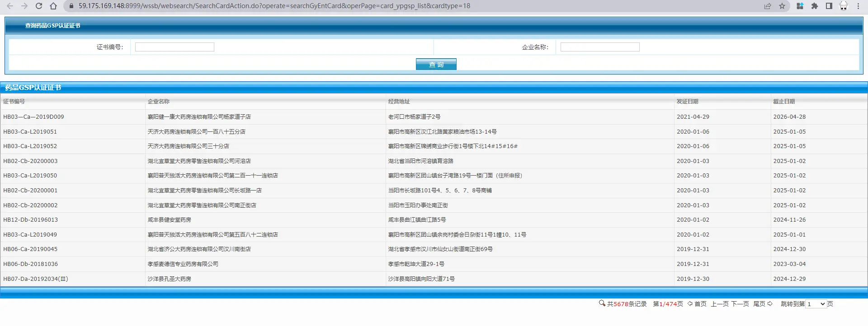This screenshot has height=326, width=868.
Task: Click the 上一页 previous page link
Action: [x=720, y=304]
